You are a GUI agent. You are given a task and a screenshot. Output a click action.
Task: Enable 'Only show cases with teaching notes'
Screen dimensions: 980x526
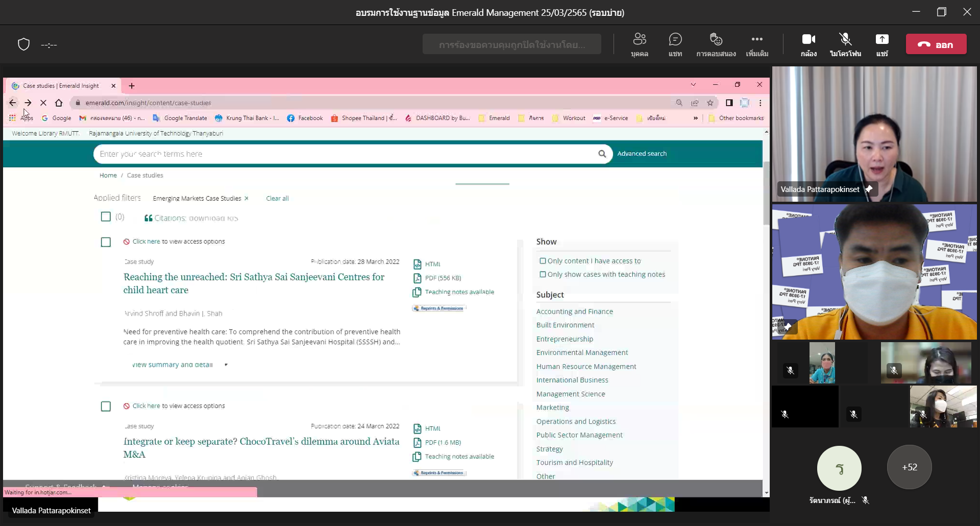click(x=543, y=275)
